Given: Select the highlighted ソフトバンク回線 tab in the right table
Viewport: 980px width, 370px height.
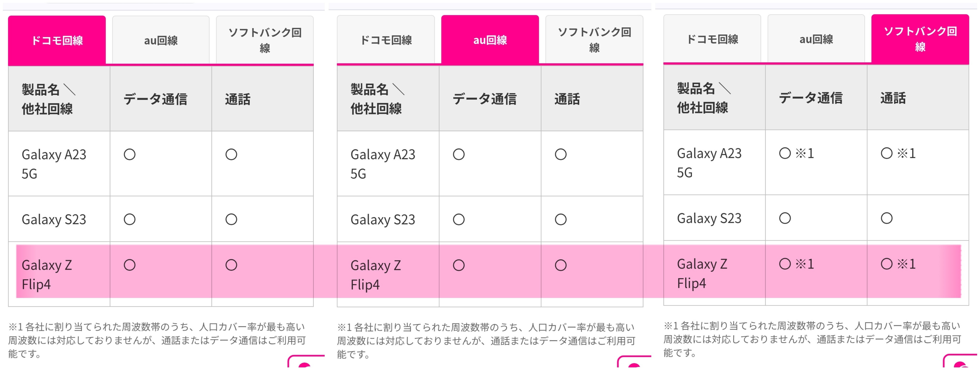Looking at the screenshot, I should tap(920, 39).
